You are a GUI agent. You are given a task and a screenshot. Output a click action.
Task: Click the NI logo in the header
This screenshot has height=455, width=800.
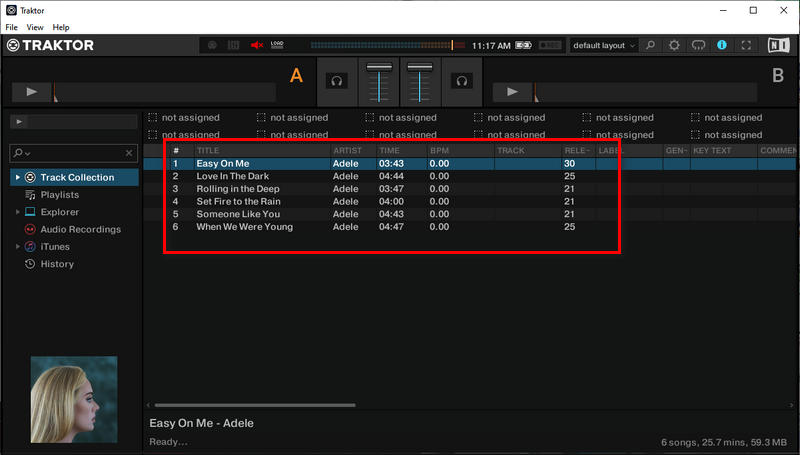tap(779, 45)
